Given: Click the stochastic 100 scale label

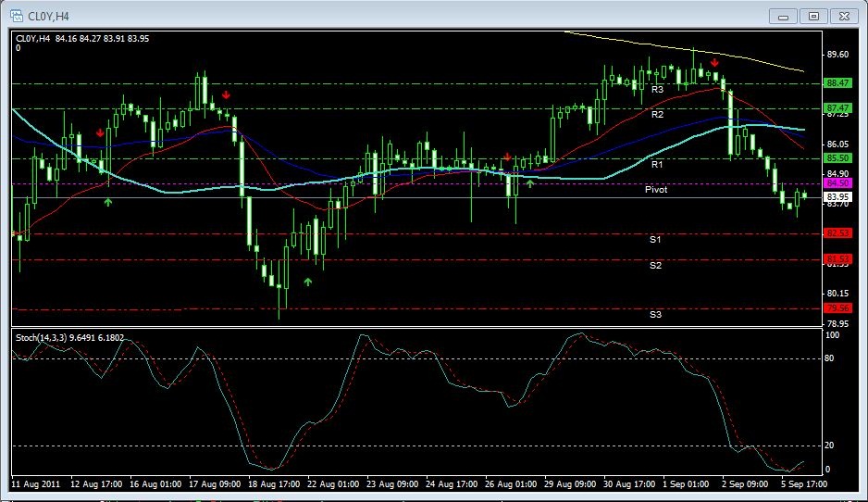Looking at the screenshot, I should (832, 335).
